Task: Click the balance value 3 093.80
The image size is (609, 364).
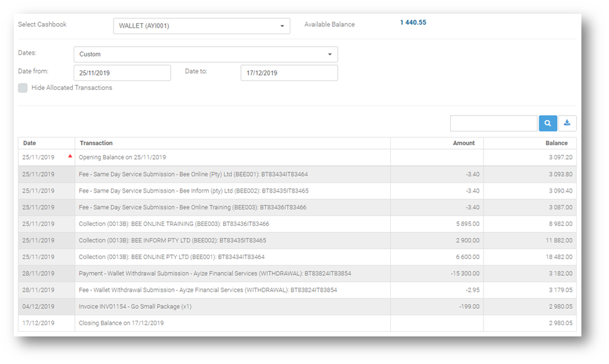Action: tap(560, 174)
